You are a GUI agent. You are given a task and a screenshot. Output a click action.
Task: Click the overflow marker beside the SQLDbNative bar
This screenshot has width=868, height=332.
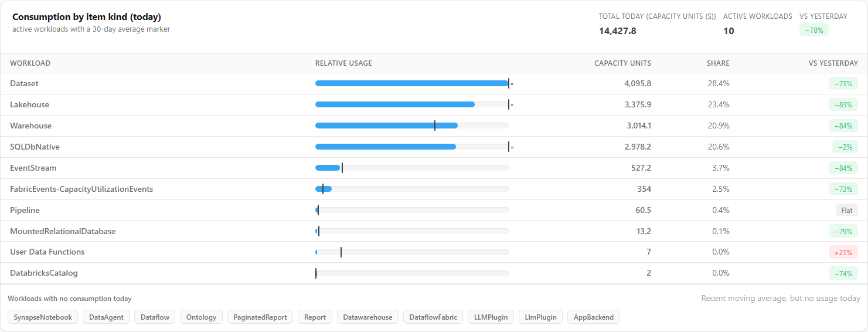click(512, 147)
